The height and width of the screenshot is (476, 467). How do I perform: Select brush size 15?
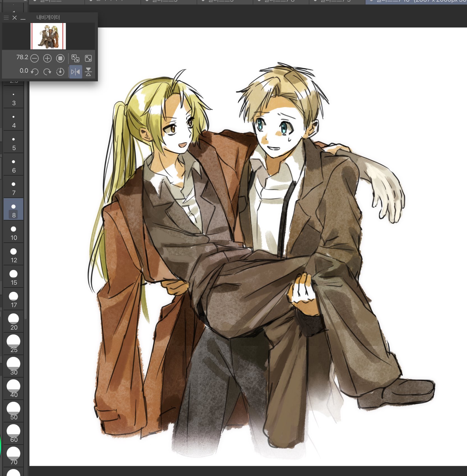coord(13,276)
